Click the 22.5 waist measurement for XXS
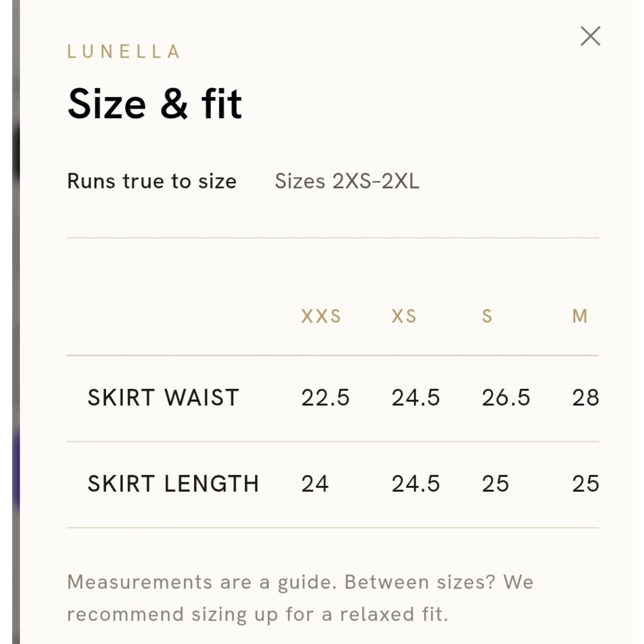Image resolution: width=644 pixels, height=644 pixels. [x=325, y=398]
